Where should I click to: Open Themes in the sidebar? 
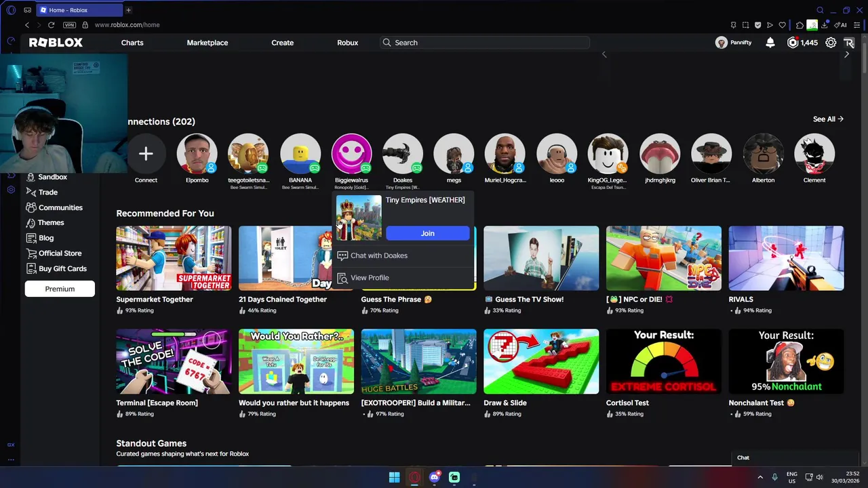pyautogui.click(x=45, y=223)
